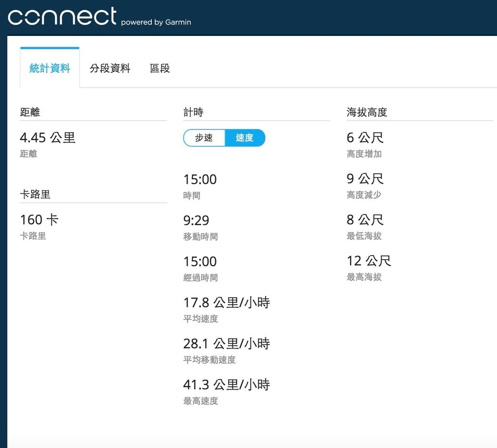Open the 統計資料 tab
Image resolution: width=497 pixels, height=448 pixels.
(50, 68)
